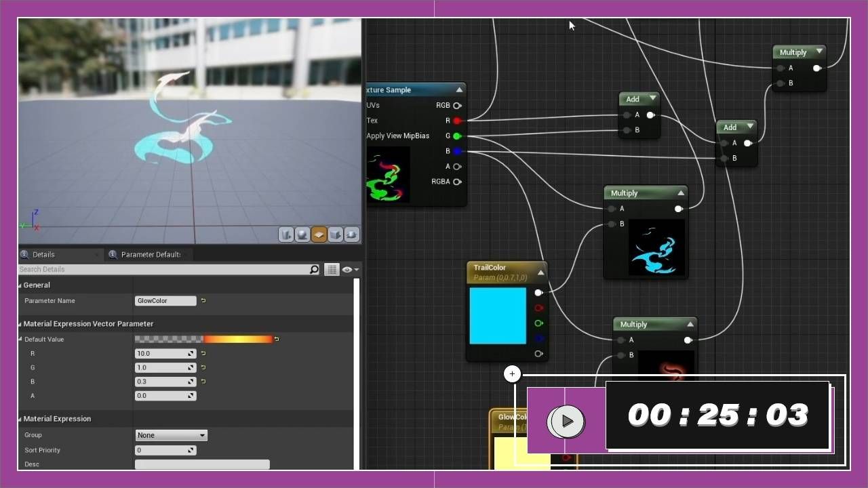The height and width of the screenshot is (488, 868).
Task: Click A input of cyan-preview Multiply node
Action: (x=612, y=209)
